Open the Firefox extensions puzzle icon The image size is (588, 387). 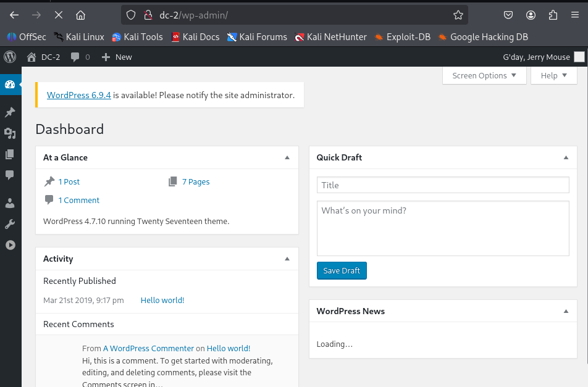point(553,15)
